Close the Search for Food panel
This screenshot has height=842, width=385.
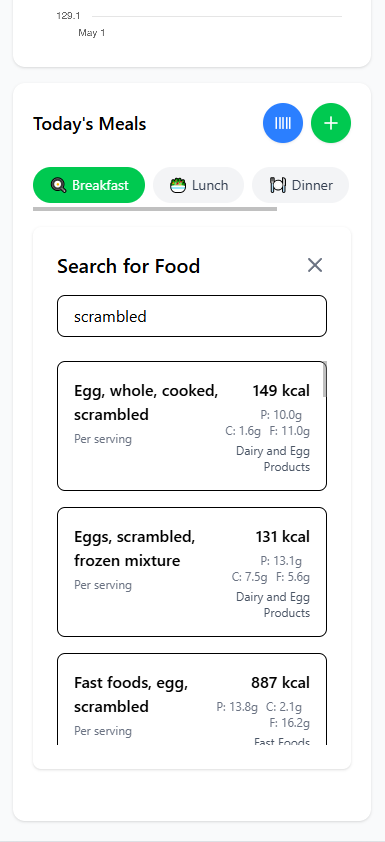[315, 265]
